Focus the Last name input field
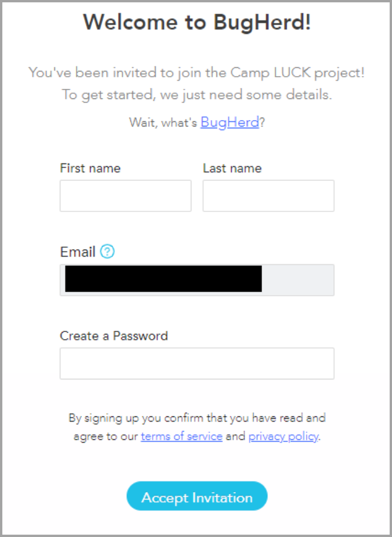This screenshot has width=392, height=537. pyautogui.click(x=268, y=196)
